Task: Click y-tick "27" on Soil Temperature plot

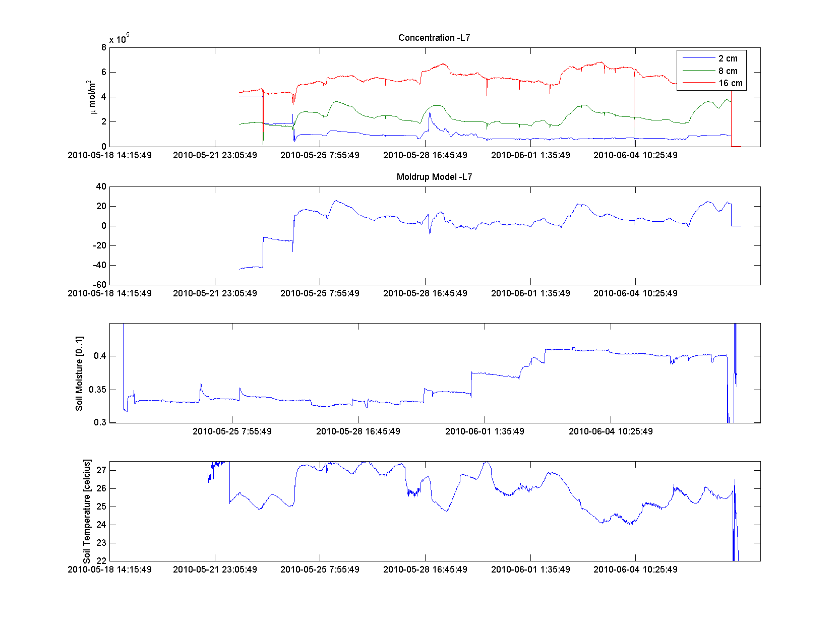Action: [102, 470]
